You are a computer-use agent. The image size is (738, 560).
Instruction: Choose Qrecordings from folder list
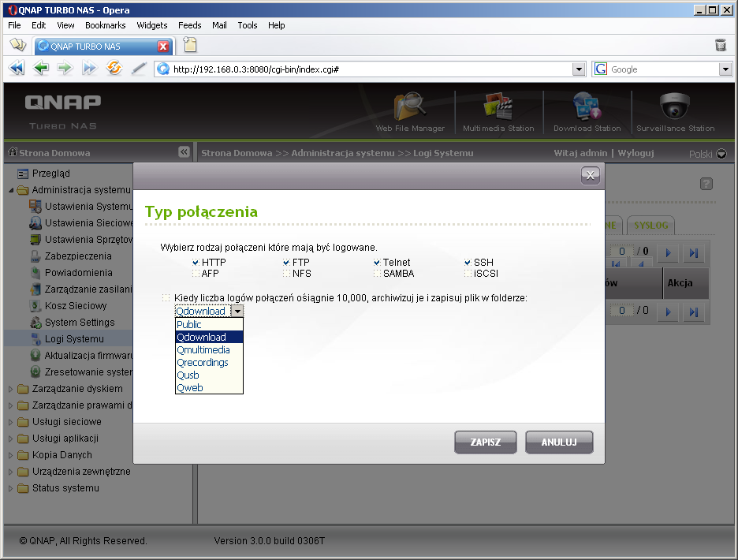click(209, 363)
